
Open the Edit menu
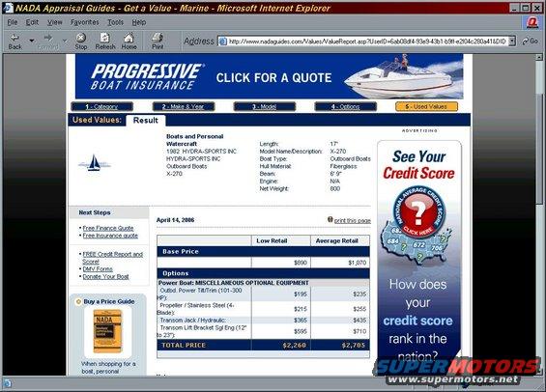click(x=32, y=22)
